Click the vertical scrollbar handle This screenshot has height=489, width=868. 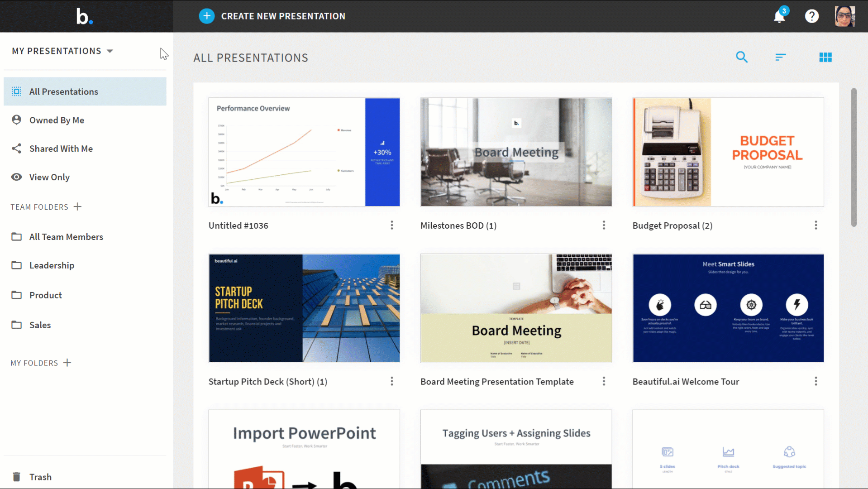tap(854, 157)
